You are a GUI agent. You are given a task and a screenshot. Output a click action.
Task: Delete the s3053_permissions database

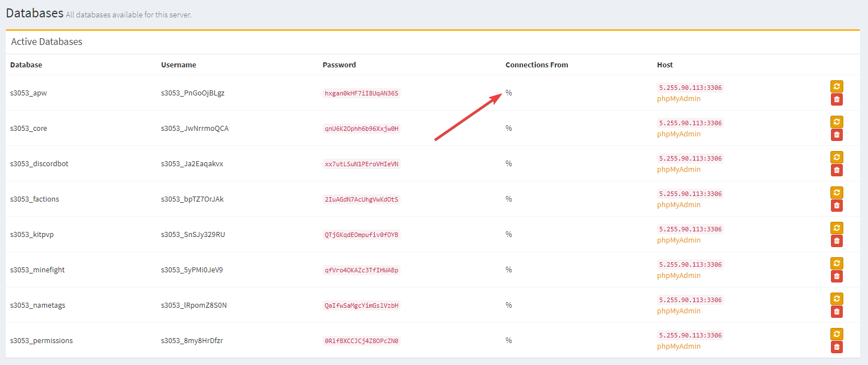pyautogui.click(x=837, y=347)
